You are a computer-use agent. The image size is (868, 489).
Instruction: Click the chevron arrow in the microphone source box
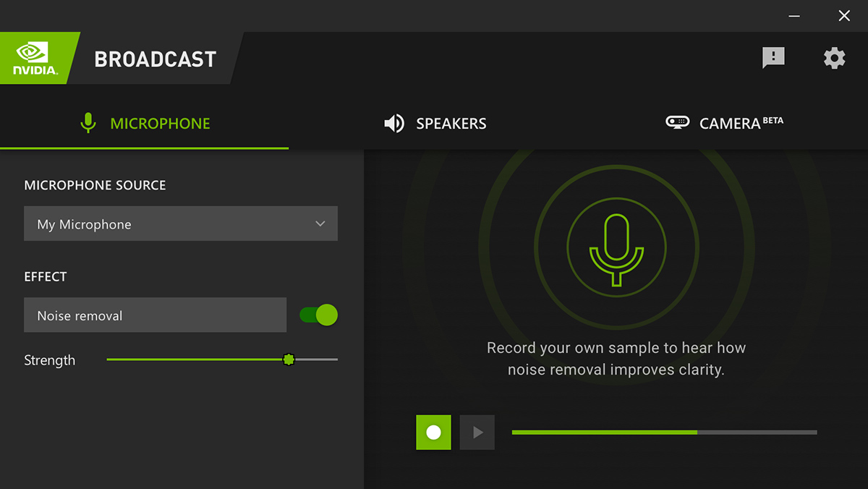point(320,224)
